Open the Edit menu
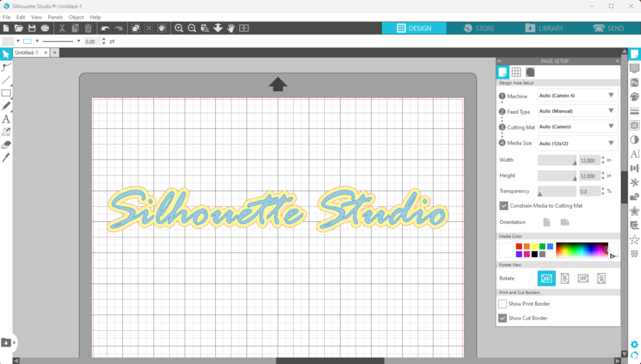The image size is (641, 364). [21, 17]
